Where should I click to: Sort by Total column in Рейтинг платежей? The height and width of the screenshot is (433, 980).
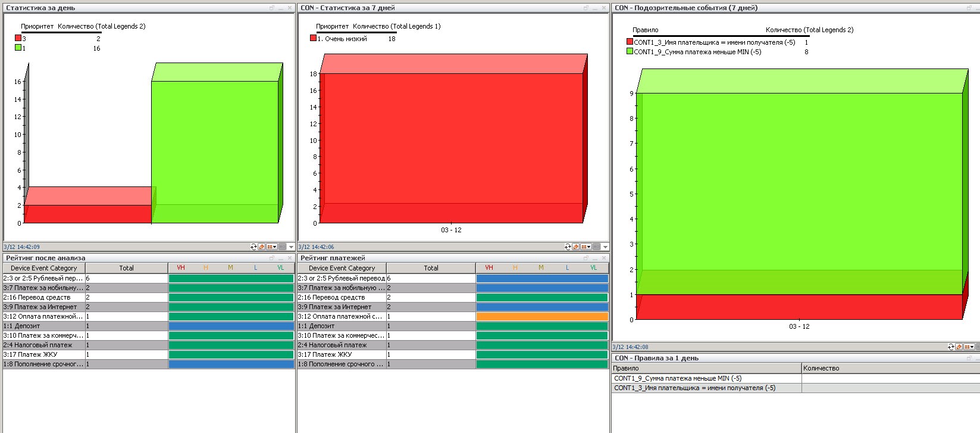click(x=431, y=268)
